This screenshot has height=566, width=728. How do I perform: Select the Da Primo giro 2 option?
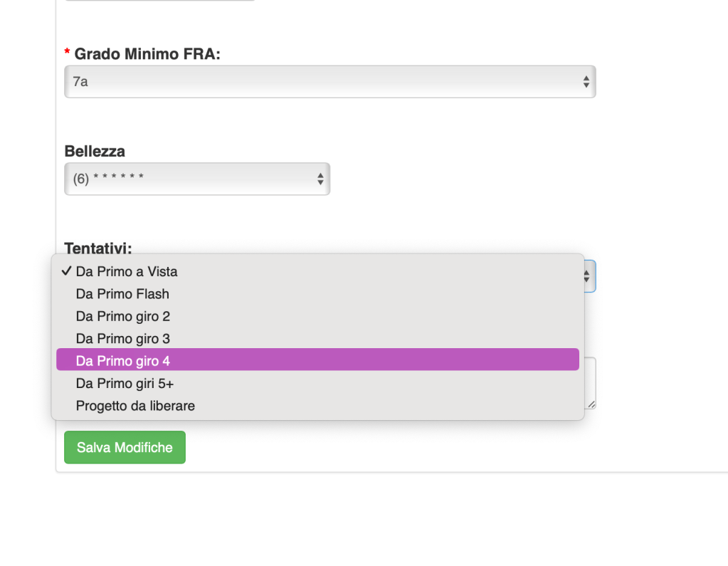click(x=123, y=316)
